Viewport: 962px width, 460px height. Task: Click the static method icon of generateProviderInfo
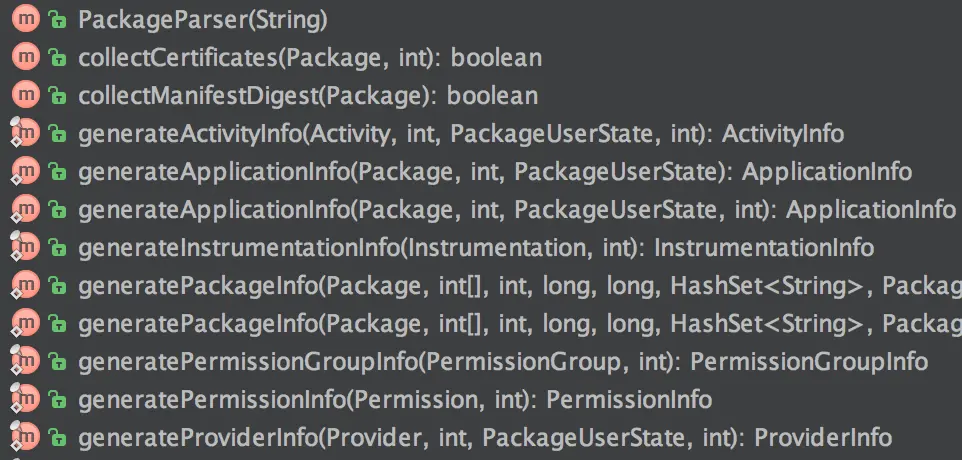[24, 437]
